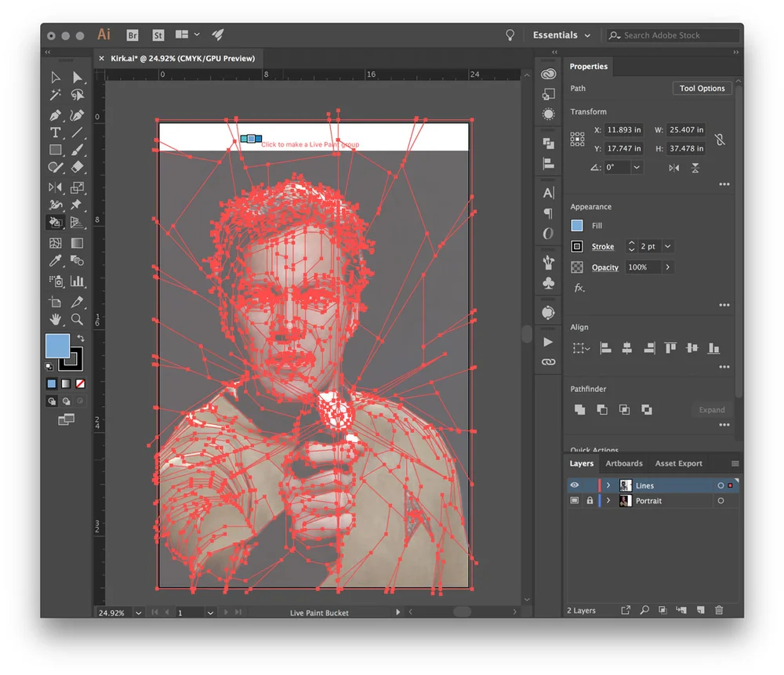The height and width of the screenshot is (675, 784).
Task: Unlock the Portrait layer
Action: pyautogui.click(x=590, y=500)
